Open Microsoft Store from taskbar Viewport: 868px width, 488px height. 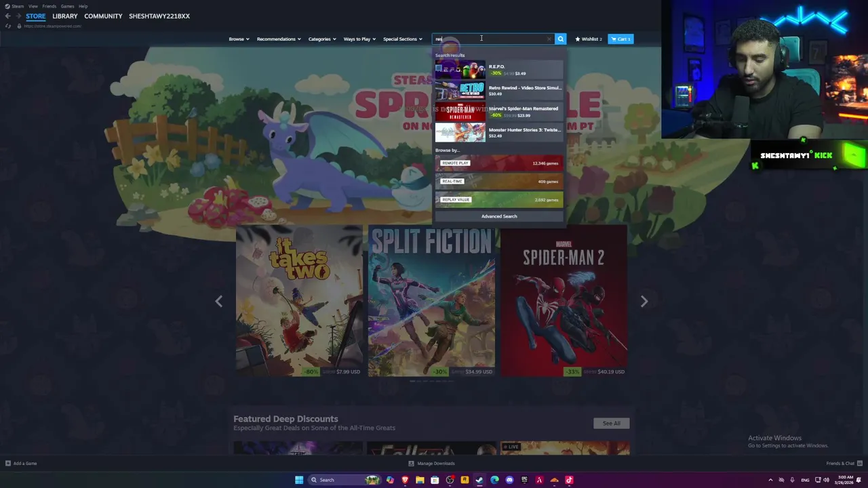[435, 480]
